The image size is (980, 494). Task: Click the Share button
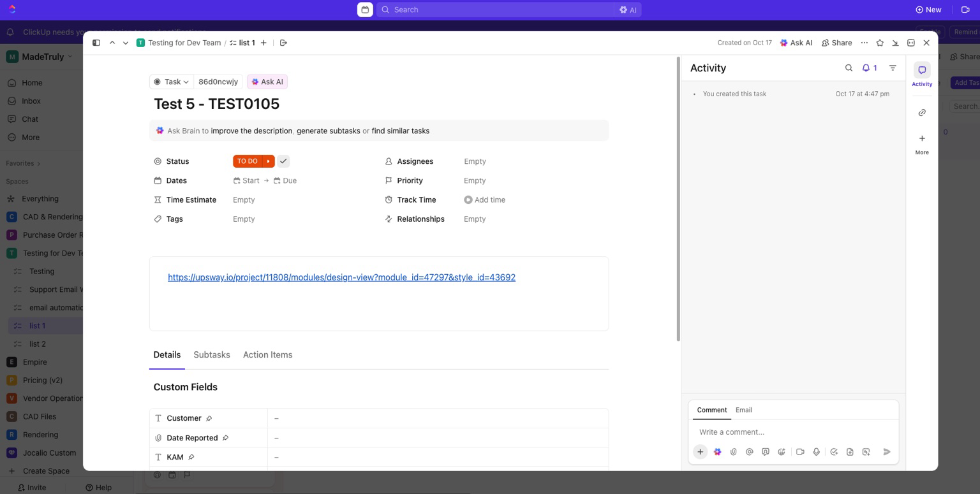click(x=836, y=43)
